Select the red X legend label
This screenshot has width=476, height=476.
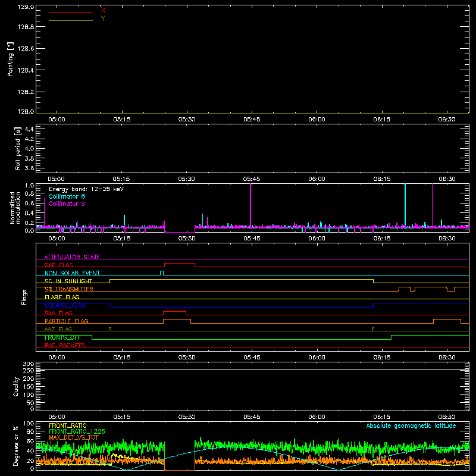click(103, 11)
